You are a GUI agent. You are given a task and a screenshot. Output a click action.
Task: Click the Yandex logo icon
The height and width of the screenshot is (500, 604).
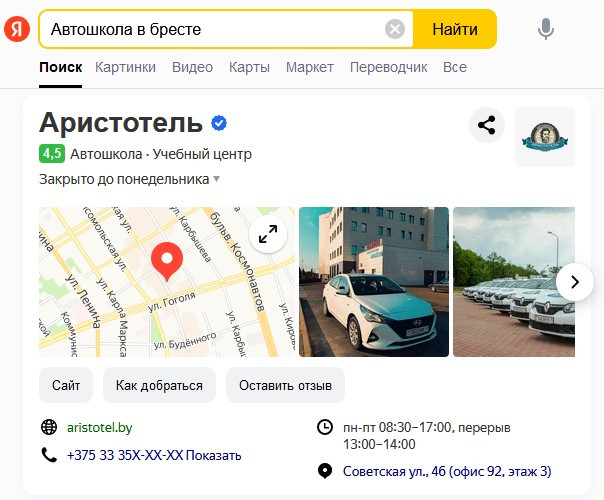(x=17, y=29)
